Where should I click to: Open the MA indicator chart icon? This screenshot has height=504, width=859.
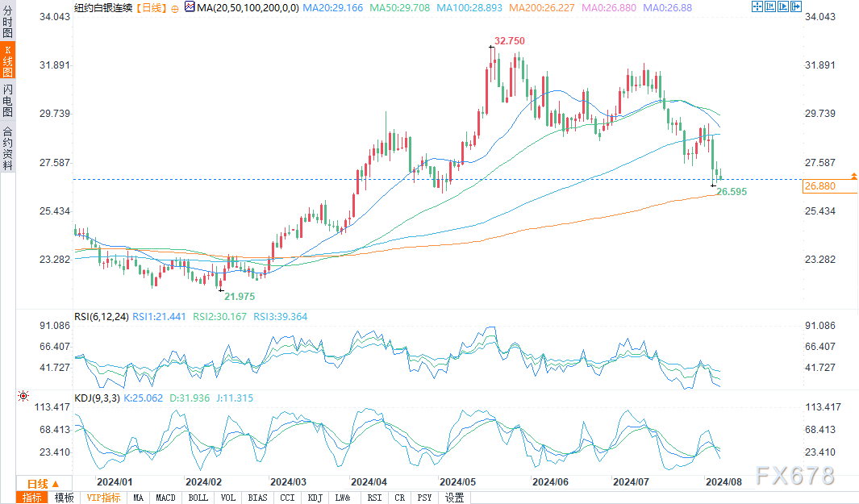pos(190,7)
